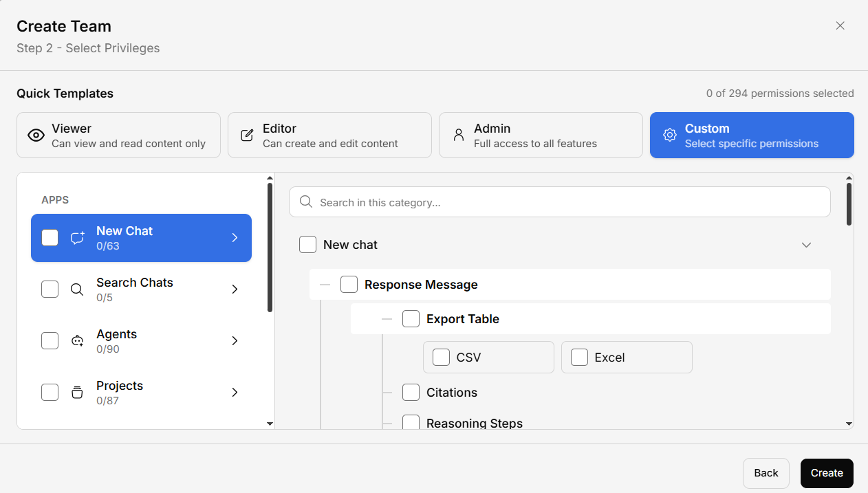Click the Viewer template eye icon
Image resolution: width=868 pixels, height=493 pixels.
[36, 135]
